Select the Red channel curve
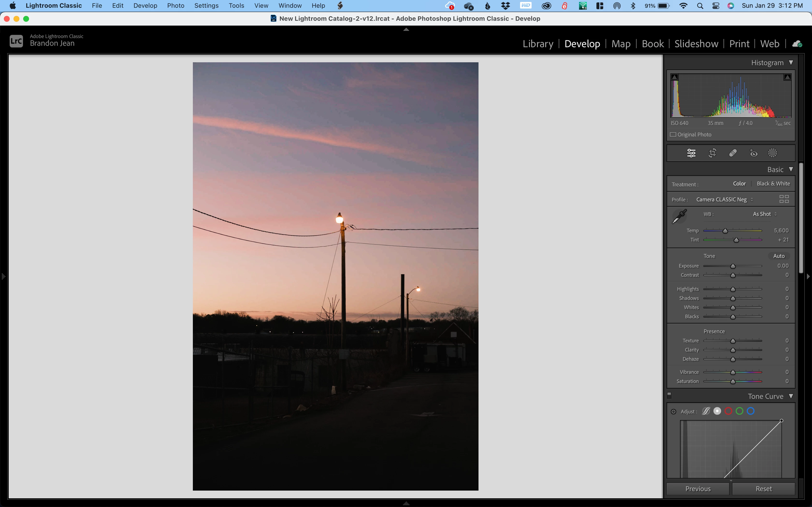The width and height of the screenshot is (812, 507). coord(728,411)
